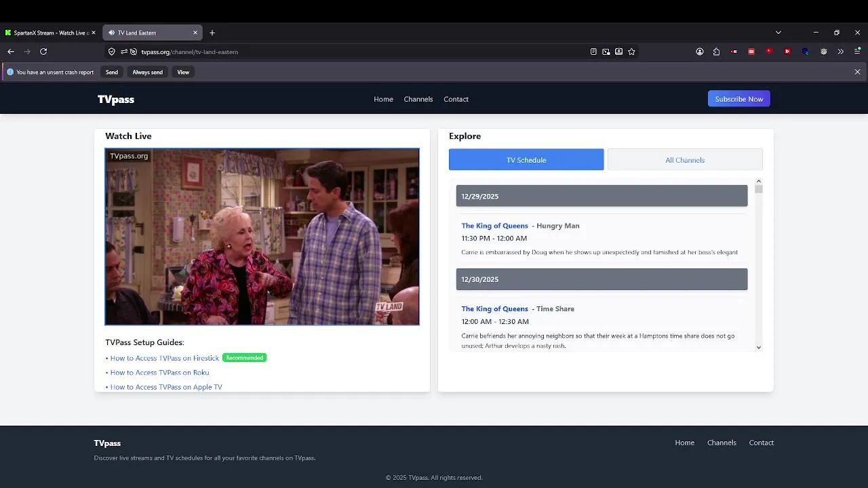The width and height of the screenshot is (868, 488).
Task: Open Contact in the top navigation
Action: pyautogui.click(x=456, y=99)
